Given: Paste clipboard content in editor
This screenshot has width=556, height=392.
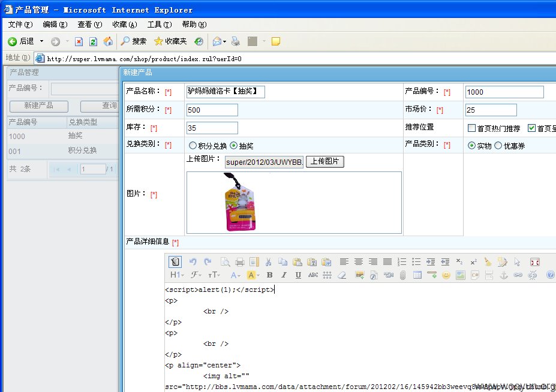Looking at the screenshot, I should coord(297,262).
